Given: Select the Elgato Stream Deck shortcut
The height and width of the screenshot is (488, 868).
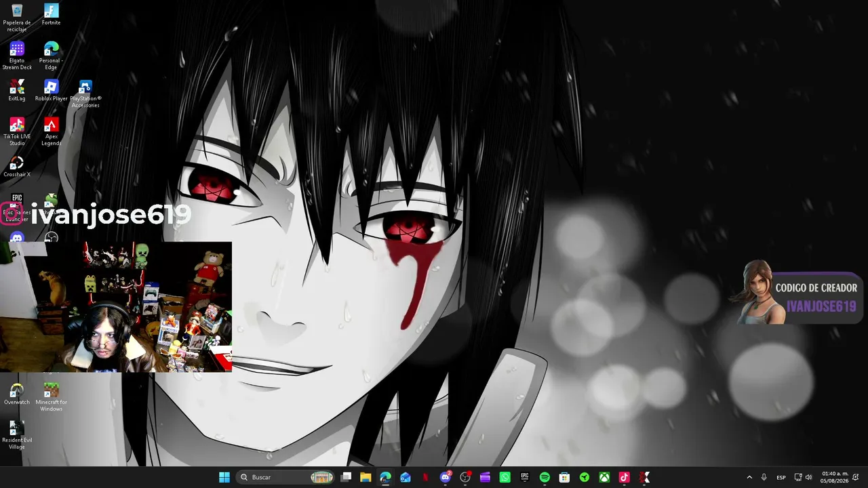Looking at the screenshot, I should 17,56.
